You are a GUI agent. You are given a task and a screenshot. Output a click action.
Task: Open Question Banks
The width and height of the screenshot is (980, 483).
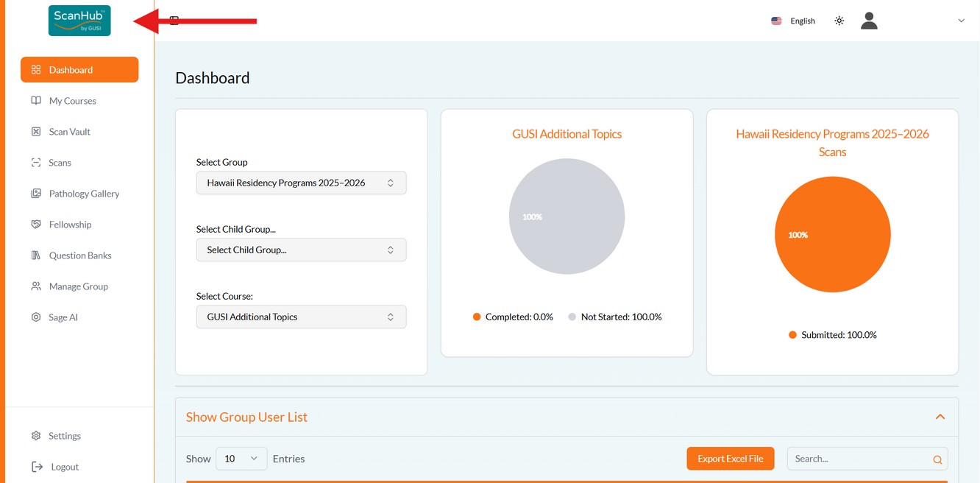(x=79, y=255)
